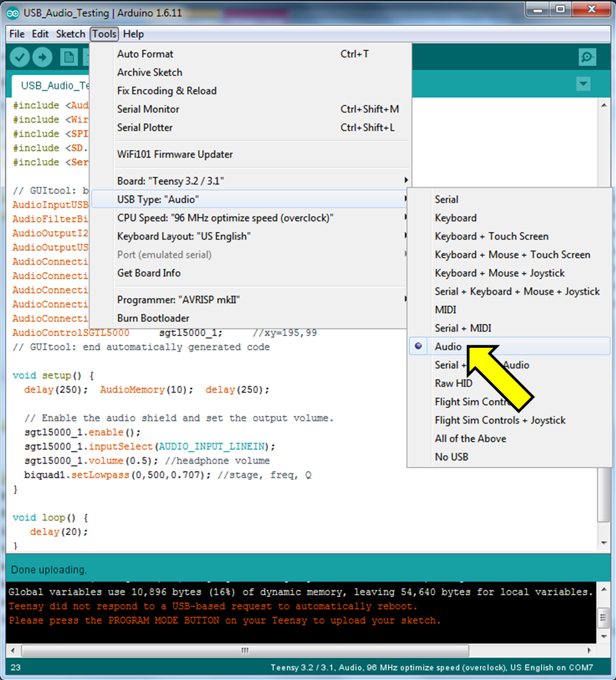Expand the Board: Teensy 3.2 / 3.1 submenu
The height and width of the screenshot is (680, 616).
[250, 181]
